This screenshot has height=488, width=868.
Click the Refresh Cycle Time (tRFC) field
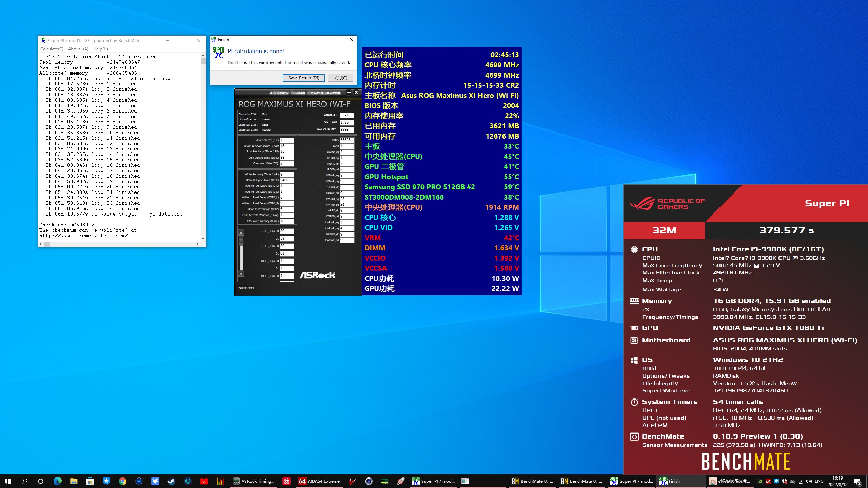click(x=287, y=180)
